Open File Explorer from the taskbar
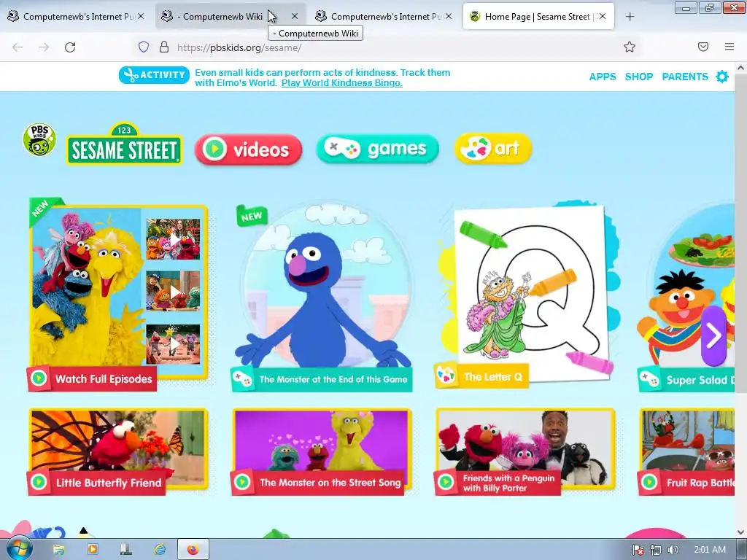 (x=58, y=550)
